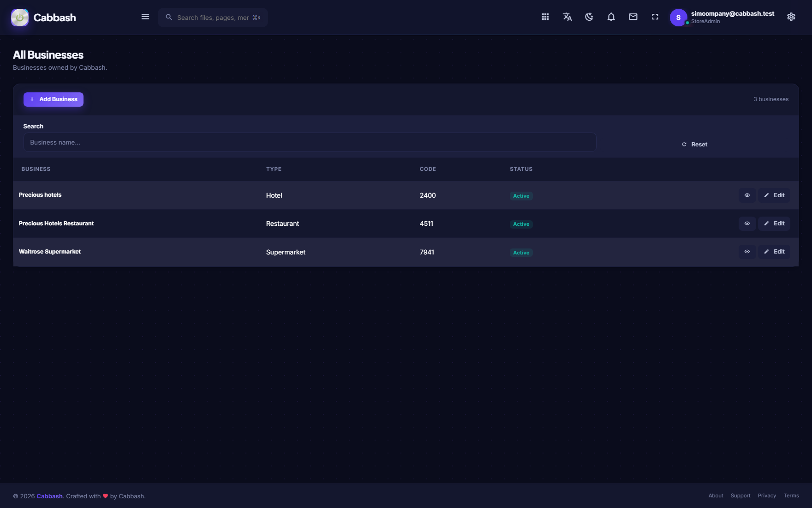Reset the business search filter
The width and height of the screenshot is (812, 508).
[694, 145]
